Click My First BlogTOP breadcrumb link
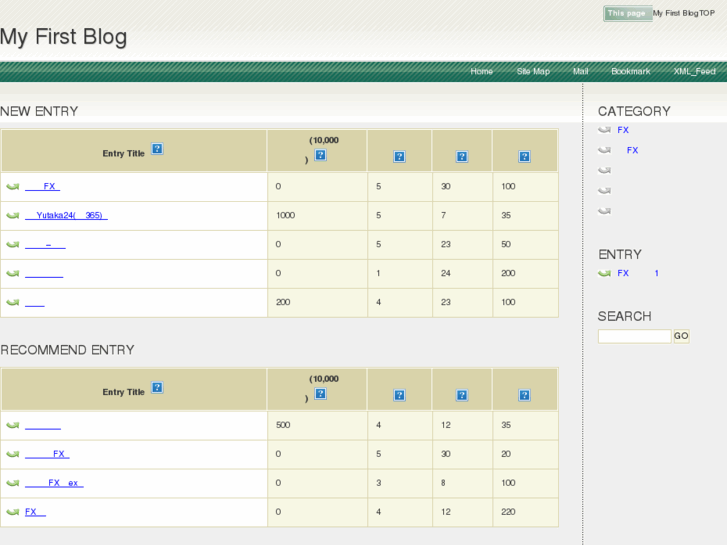This screenshot has height=545, width=727. 684,13
